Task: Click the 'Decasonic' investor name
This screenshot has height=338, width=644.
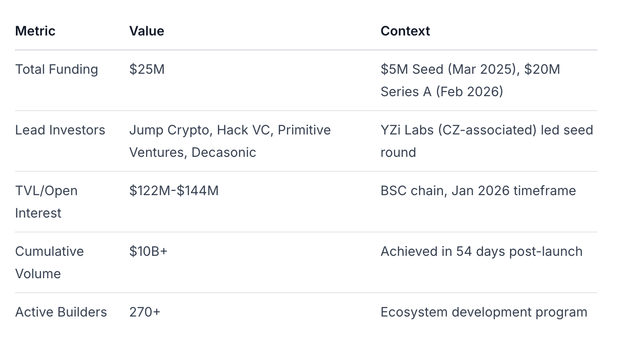Action: (224, 153)
